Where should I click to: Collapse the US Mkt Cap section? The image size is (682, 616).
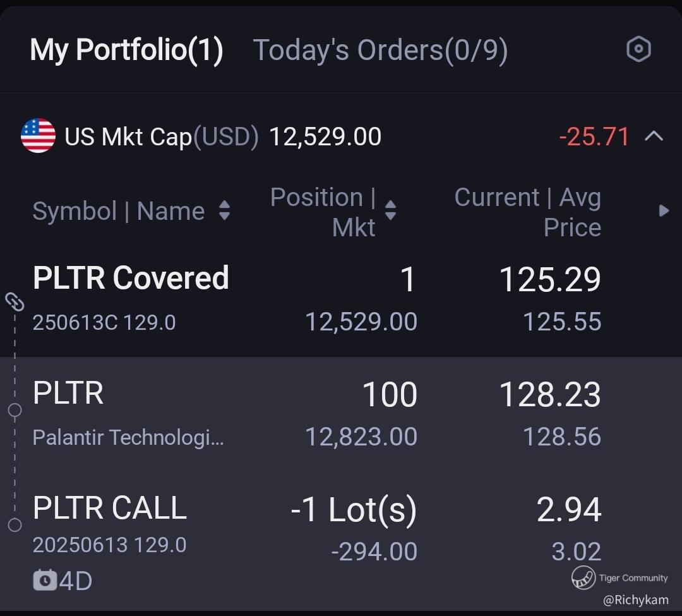point(654,136)
